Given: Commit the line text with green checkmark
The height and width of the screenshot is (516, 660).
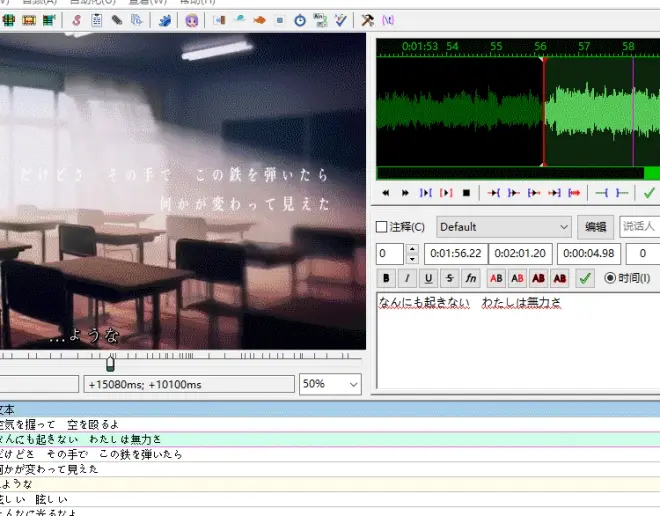Looking at the screenshot, I should (x=585, y=278).
